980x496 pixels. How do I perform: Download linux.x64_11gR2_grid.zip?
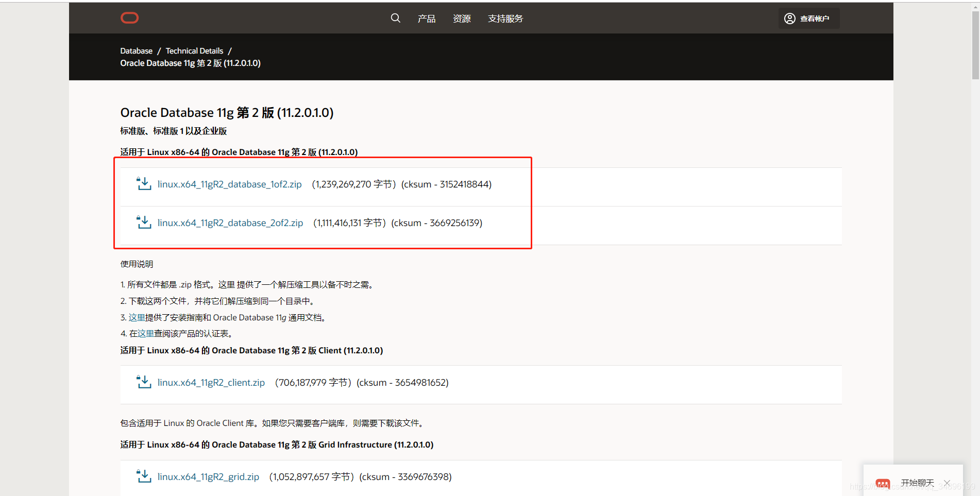tap(208, 476)
